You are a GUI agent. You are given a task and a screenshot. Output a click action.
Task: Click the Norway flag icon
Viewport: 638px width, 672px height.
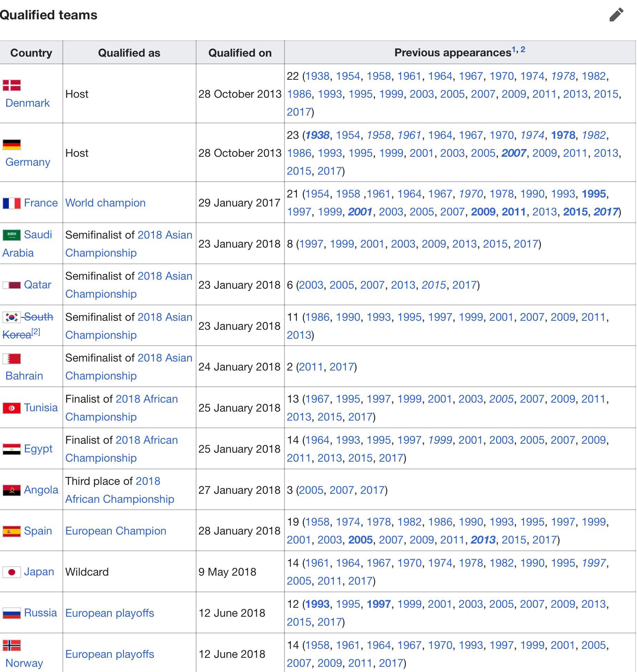pyautogui.click(x=12, y=645)
